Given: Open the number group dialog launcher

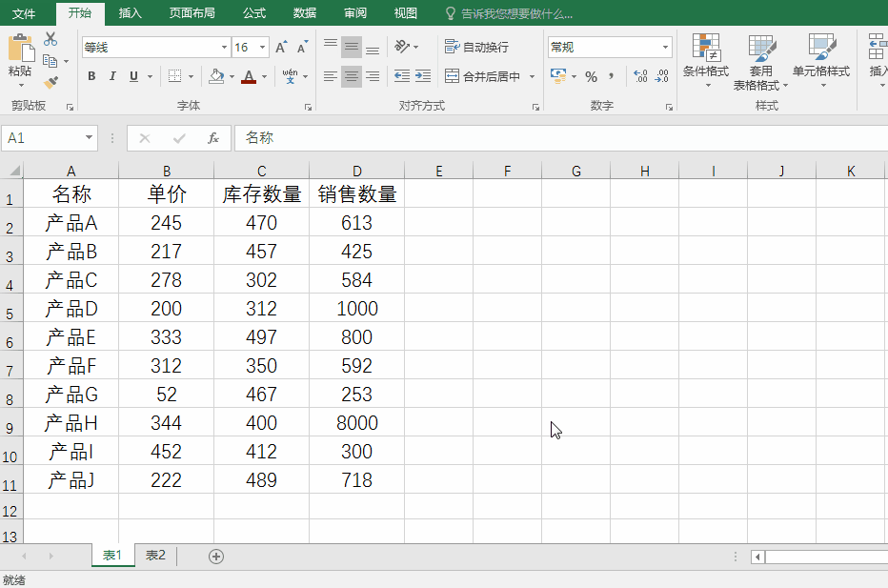Looking at the screenshot, I should click(x=669, y=107).
